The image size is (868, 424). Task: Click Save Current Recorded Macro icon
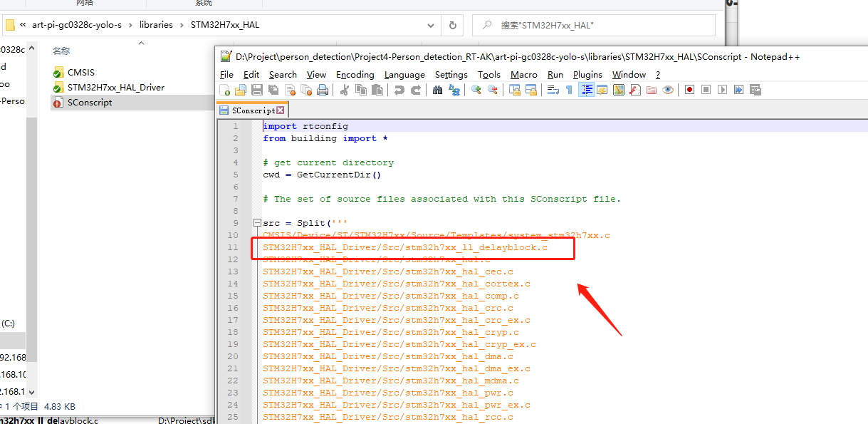(x=755, y=90)
